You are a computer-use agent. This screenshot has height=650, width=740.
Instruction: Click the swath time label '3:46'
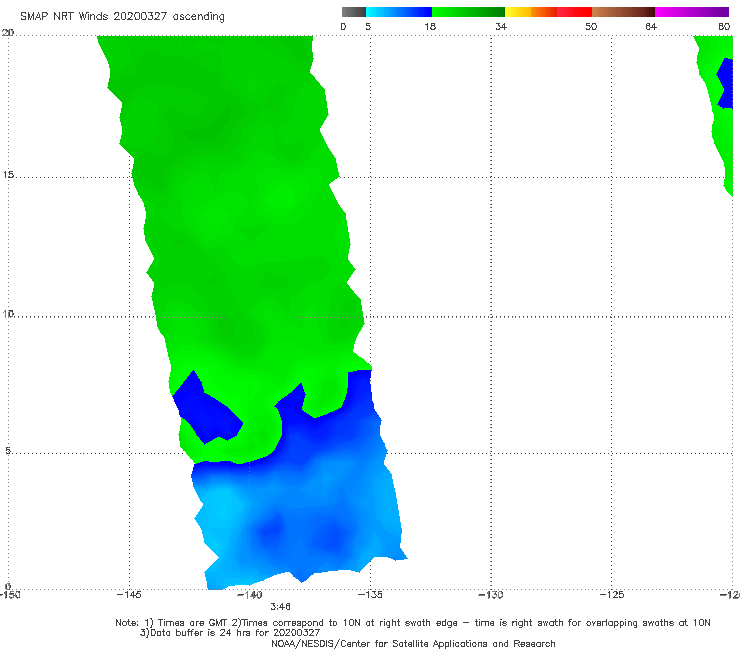(x=280, y=607)
